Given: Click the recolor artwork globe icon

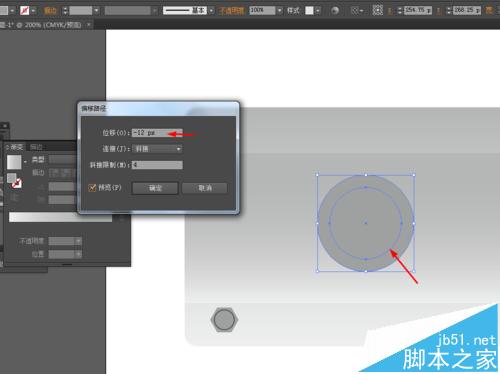Looking at the screenshot, I should click(335, 11).
